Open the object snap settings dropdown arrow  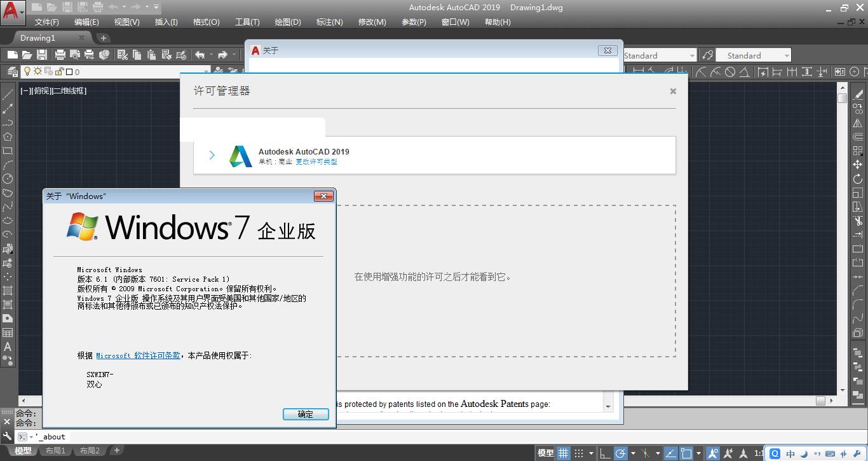pos(698,453)
